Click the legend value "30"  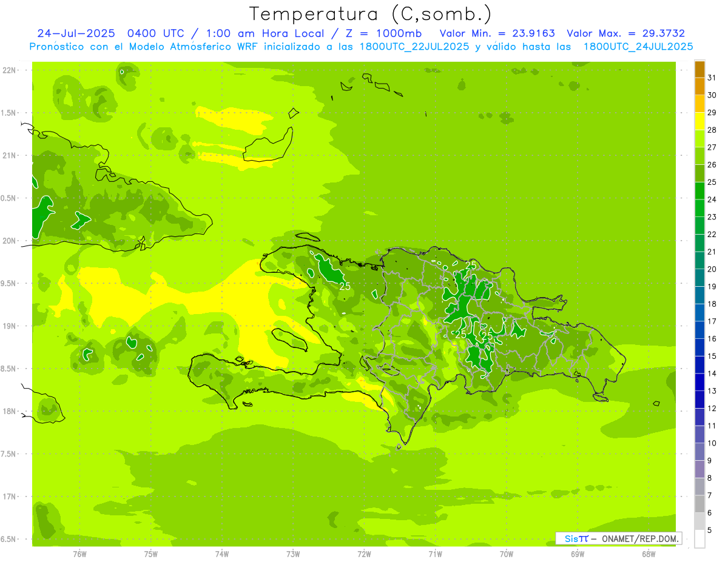pyautogui.click(x=712, y=95)
